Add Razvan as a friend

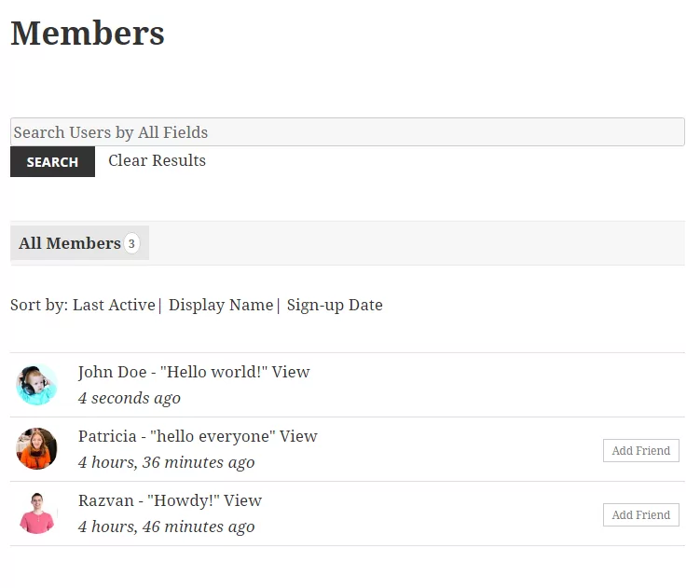coord(641,514)
